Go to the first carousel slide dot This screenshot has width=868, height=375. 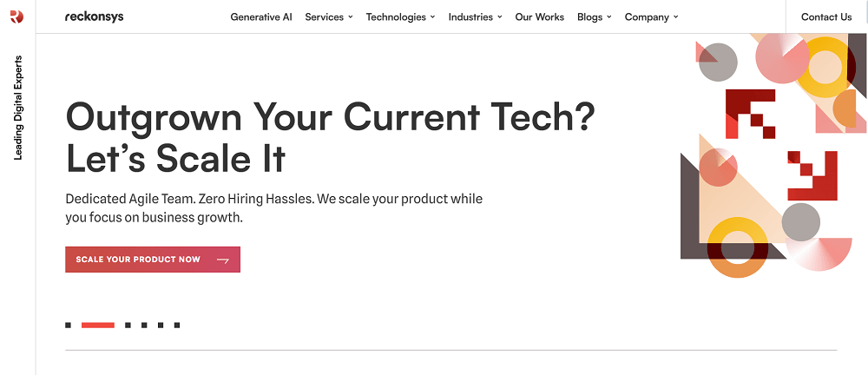68,326
